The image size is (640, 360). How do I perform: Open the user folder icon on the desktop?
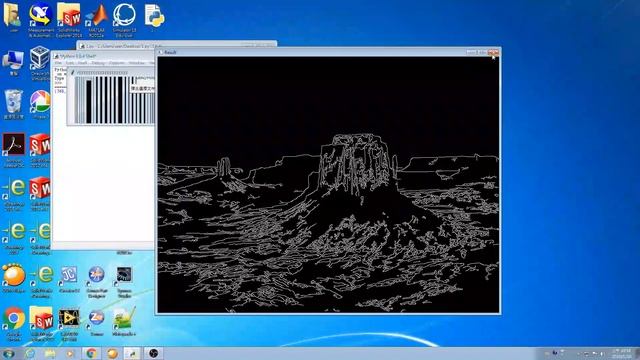(x=13, y=17)
